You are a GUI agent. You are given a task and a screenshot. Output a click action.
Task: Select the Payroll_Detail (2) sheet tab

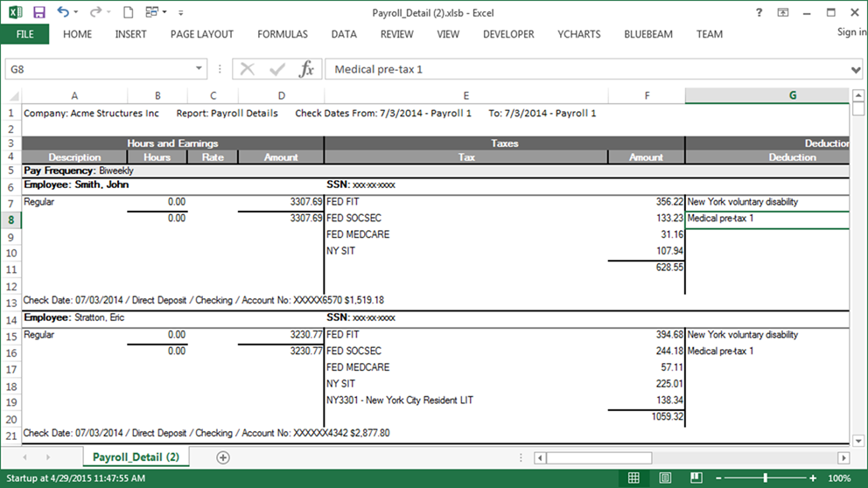[x=136, y=457]
